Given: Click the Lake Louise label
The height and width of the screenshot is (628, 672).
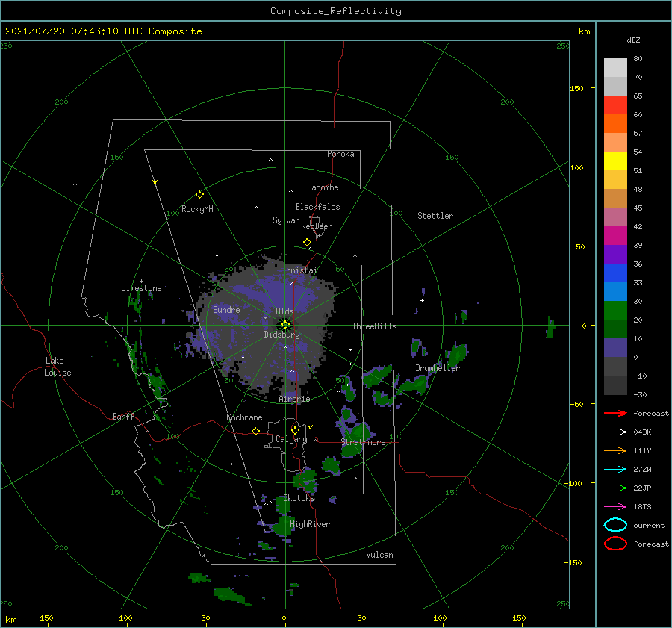Looking at the screenshot, I should click(x=57, y=367).
